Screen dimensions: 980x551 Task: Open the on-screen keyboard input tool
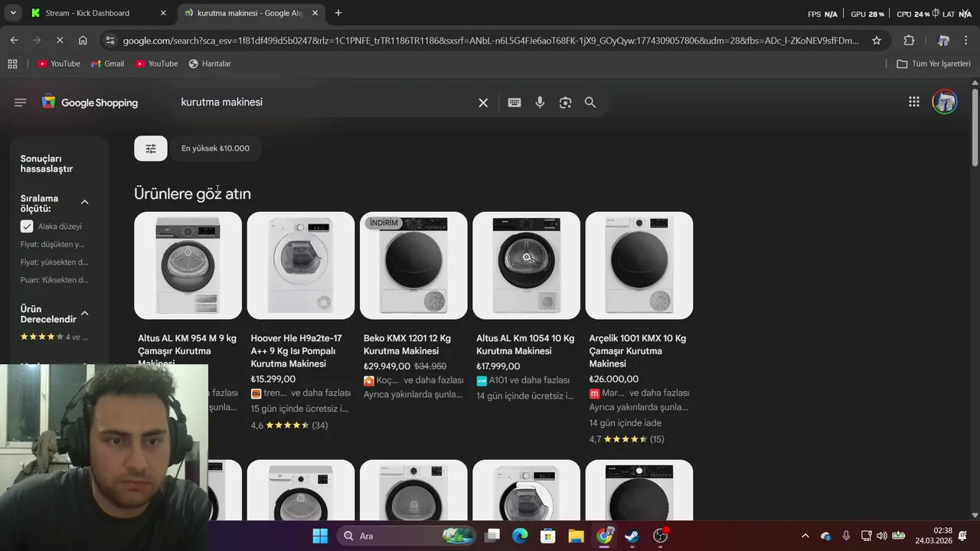point(514,103)
